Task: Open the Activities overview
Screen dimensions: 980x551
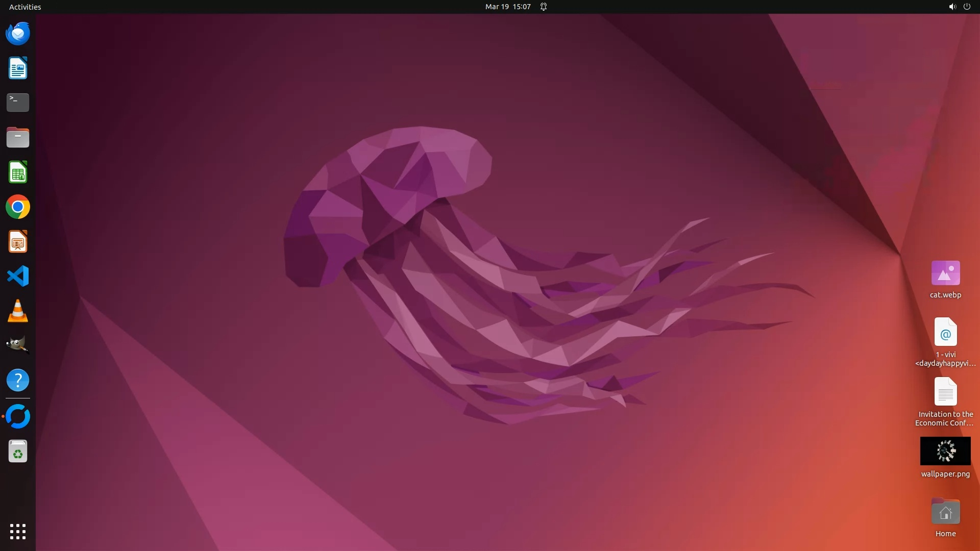Action: point(25,7)
